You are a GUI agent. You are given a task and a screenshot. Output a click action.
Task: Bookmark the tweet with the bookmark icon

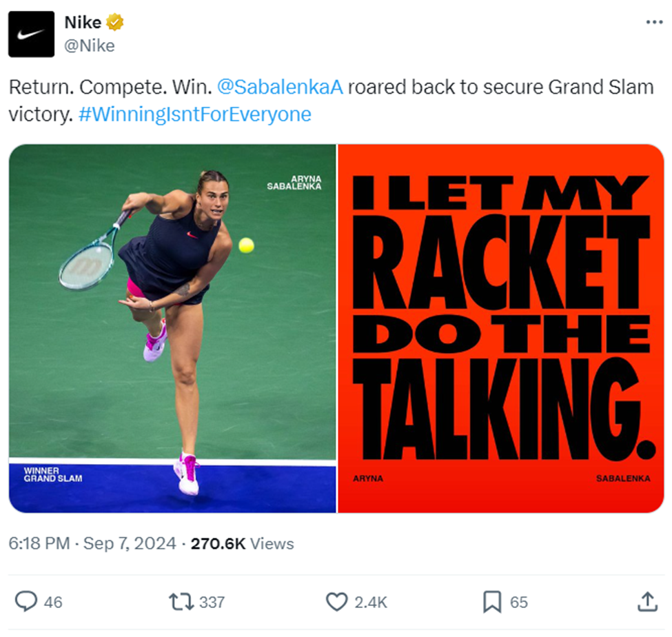pyautogui.click(x=492, y=602)
